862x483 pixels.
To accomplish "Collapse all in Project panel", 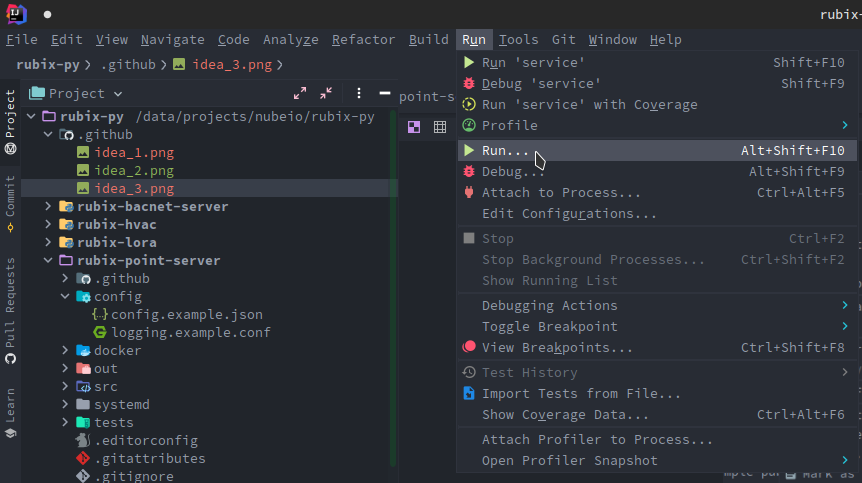I will pos(326,93).
